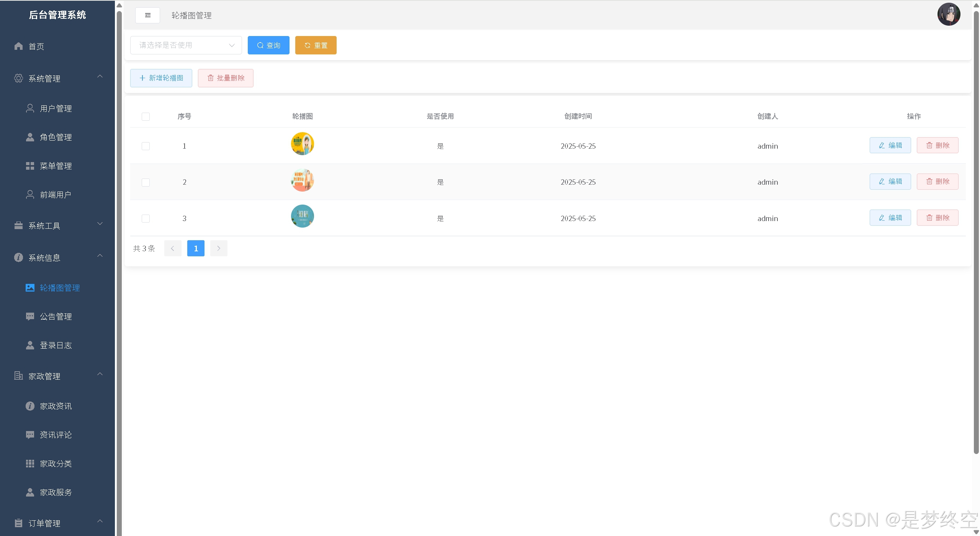The width and height of the screenshot is (980, 536).
Task: Click the clipboard icon for 订单管理
Action: [18, 523]
